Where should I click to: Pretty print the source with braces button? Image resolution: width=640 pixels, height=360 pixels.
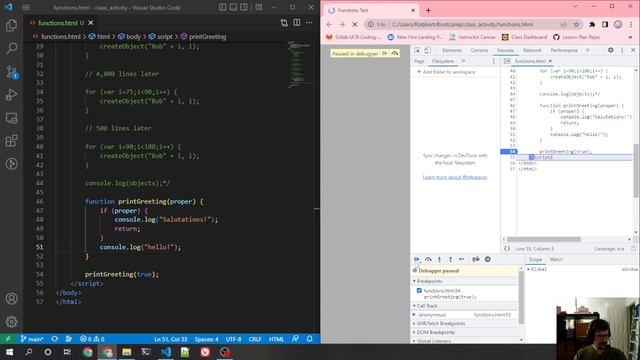[507, 249]
